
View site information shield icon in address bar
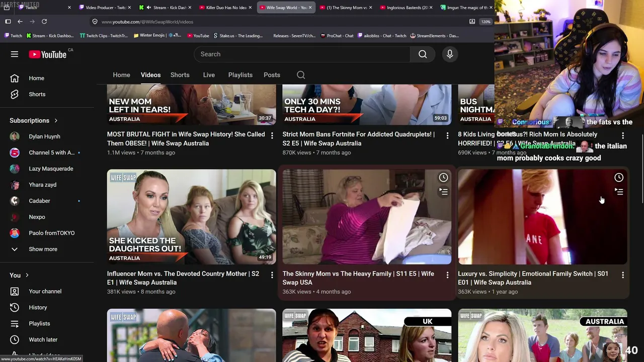tap(95, 22)
